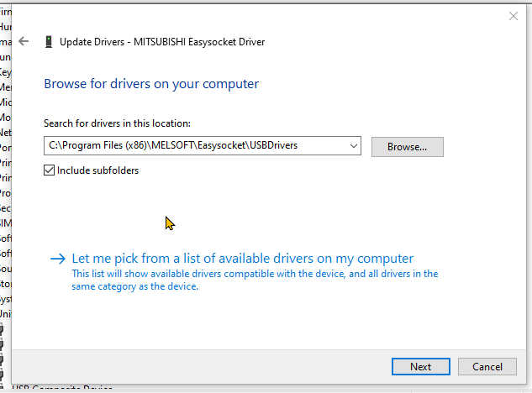Close the Update Drivers dialog
The width and height of the screenshot is (532, 393).
(513, 16)
